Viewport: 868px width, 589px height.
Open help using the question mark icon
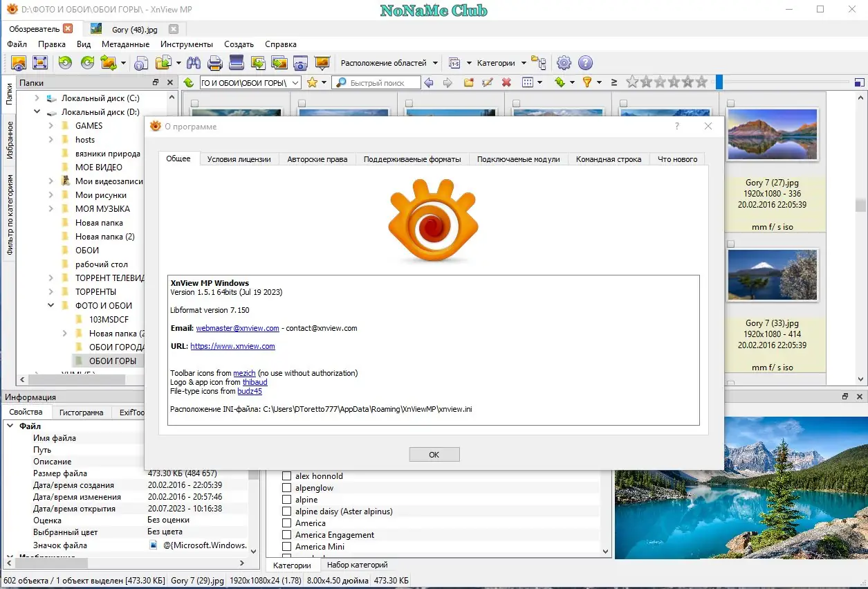click(x=584, y=63)
